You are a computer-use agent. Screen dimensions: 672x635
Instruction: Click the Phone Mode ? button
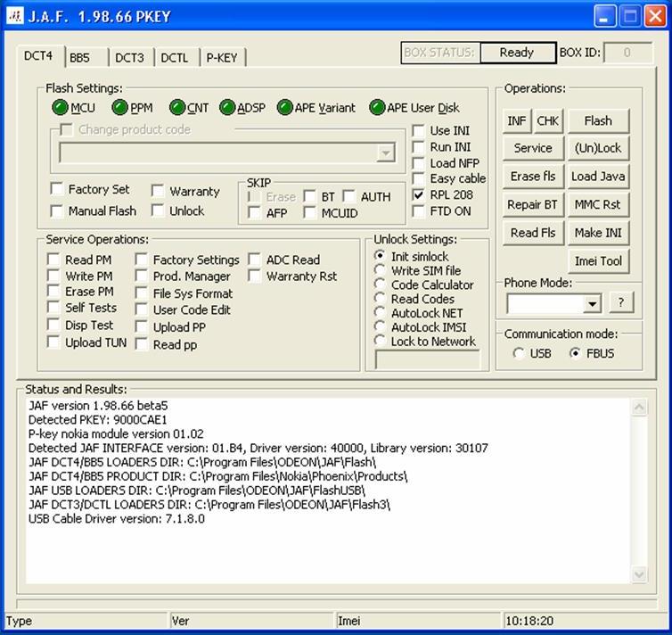coord(621,302)
